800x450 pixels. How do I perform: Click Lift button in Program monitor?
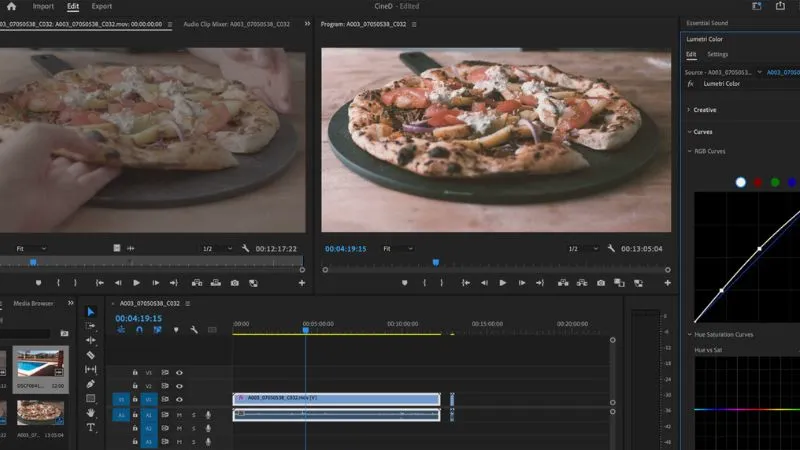point(563,283)
